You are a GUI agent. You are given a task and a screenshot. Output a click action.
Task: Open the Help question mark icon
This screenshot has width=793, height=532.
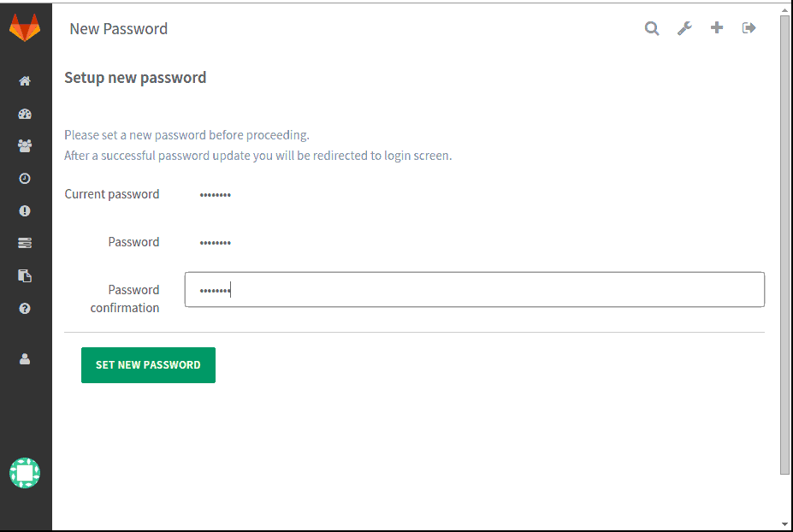tap(25, 308)
